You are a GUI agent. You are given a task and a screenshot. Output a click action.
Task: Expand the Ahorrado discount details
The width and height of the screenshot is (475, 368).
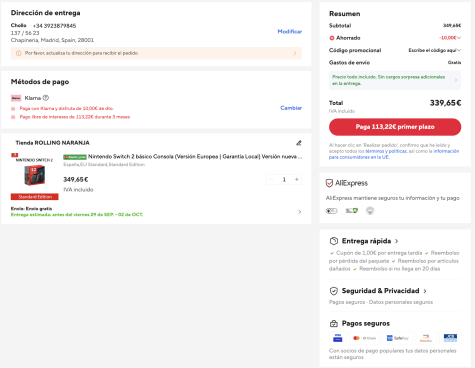pos(459,38)
